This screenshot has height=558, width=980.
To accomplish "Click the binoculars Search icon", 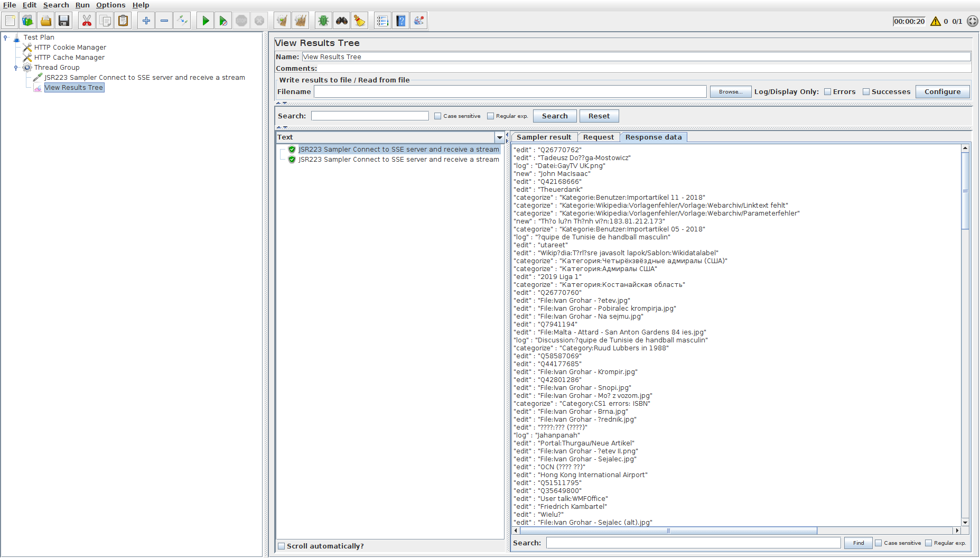I will [342, 21].
